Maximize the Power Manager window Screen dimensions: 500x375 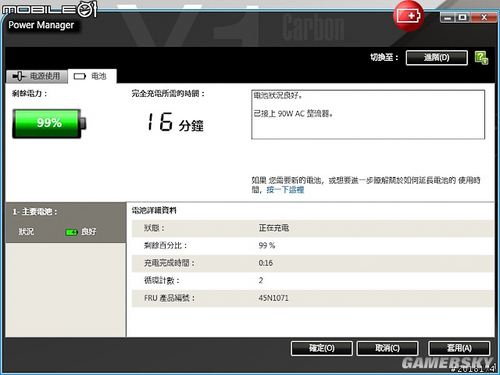(x=462, y=18)
